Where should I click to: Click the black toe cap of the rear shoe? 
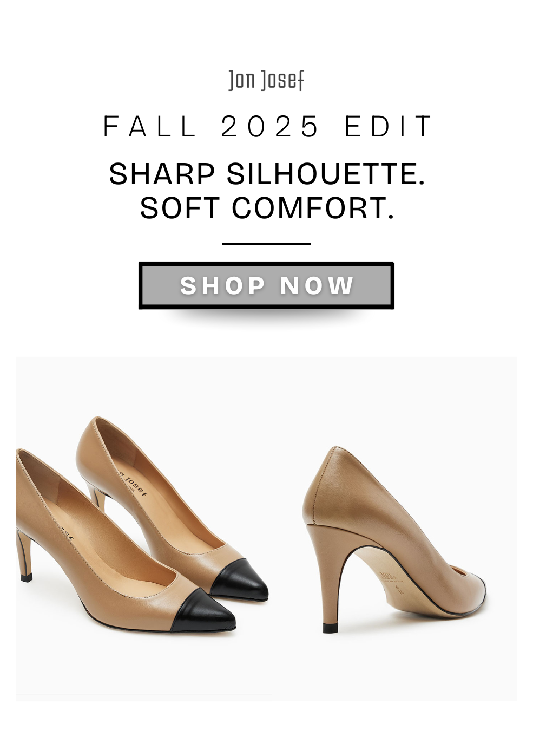click(241, 581)
